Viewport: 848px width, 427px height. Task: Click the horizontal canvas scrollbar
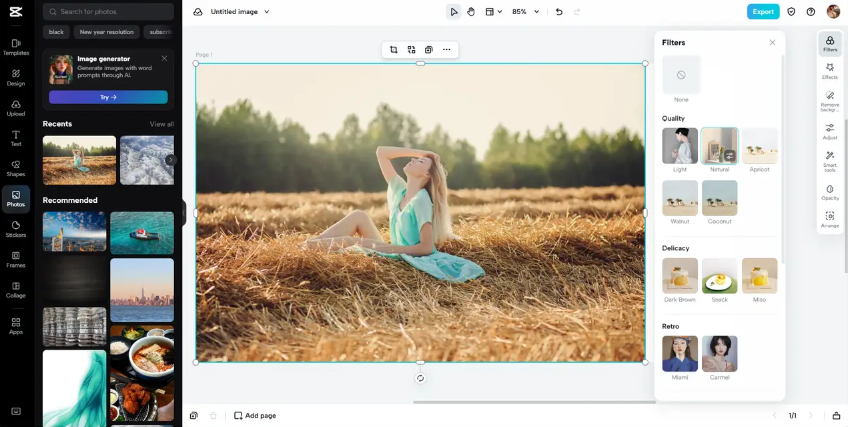click(x=534, y=402)
